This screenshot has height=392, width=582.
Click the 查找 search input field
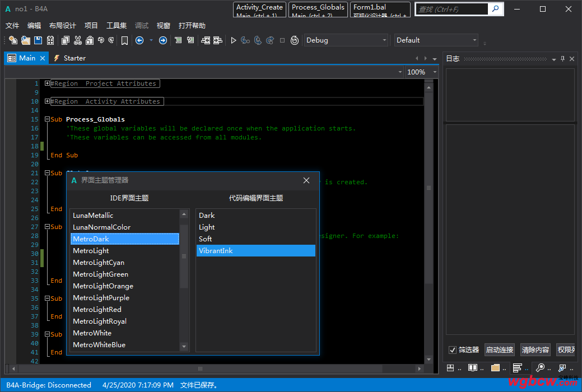pyautogui.click(x=451, y=9)
